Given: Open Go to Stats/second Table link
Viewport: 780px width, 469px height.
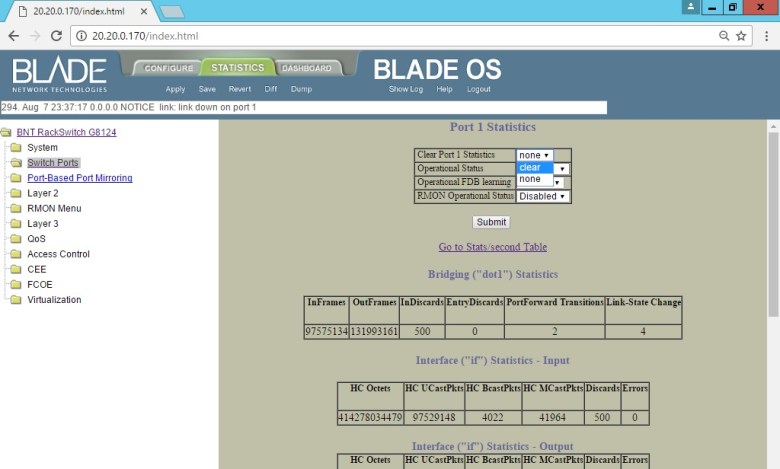Looking at the screenshot, I should click(492, 247).
